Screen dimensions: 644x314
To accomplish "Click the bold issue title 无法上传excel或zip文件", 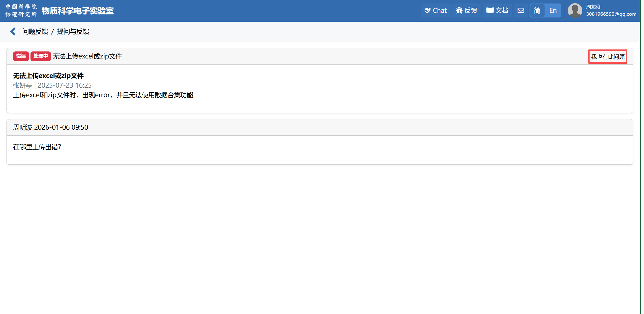I will tap(48, 76).
